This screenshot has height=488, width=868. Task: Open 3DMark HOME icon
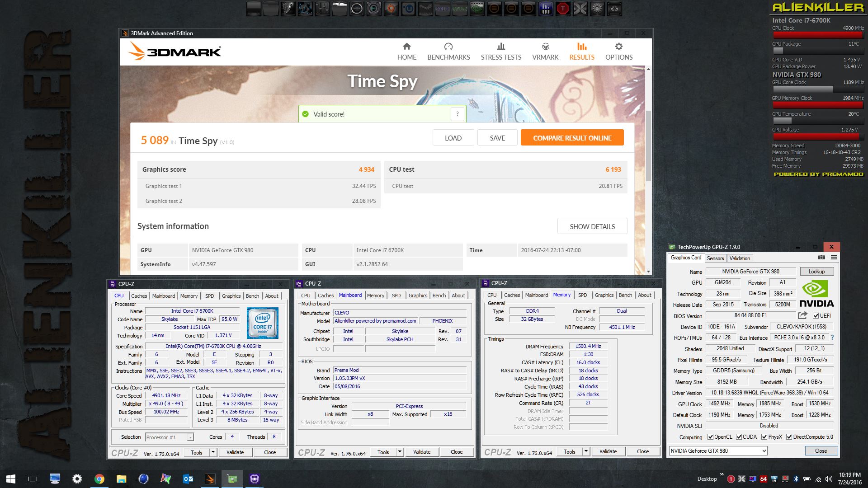[406, 47]
